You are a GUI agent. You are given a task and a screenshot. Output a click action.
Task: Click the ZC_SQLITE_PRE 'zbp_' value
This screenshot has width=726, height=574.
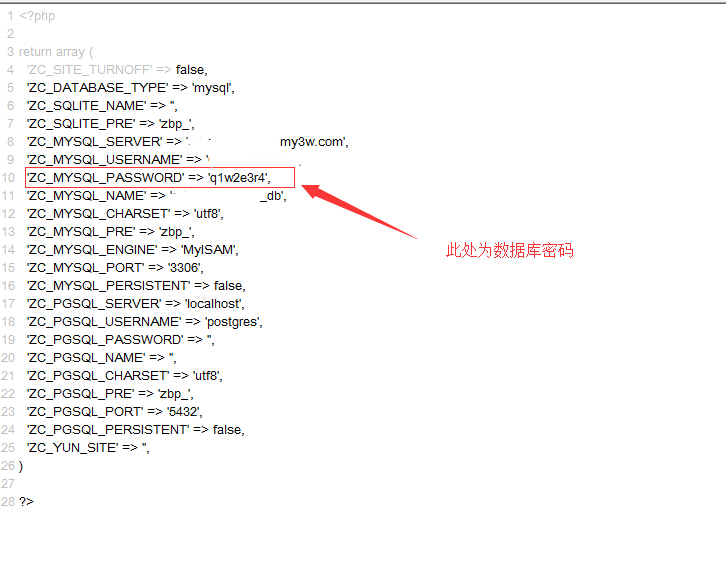175,124
